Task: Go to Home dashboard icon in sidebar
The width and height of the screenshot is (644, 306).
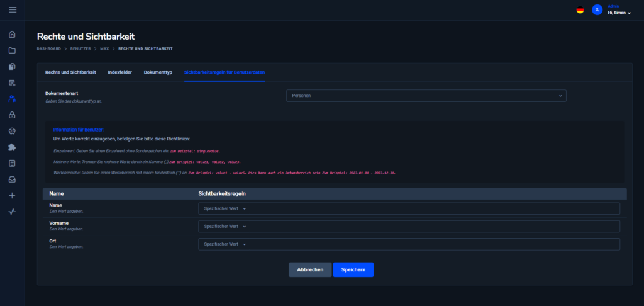Action: (x=13, y=34)
